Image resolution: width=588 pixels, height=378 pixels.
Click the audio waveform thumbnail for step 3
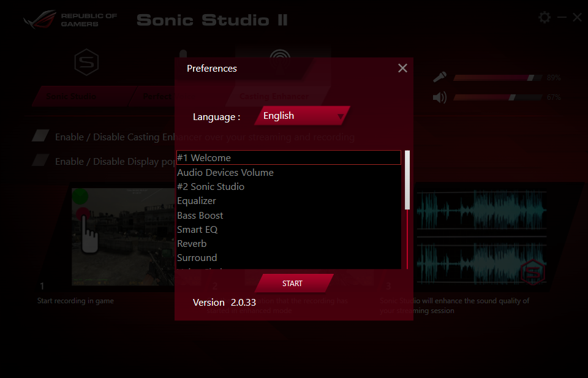point(482,236)
